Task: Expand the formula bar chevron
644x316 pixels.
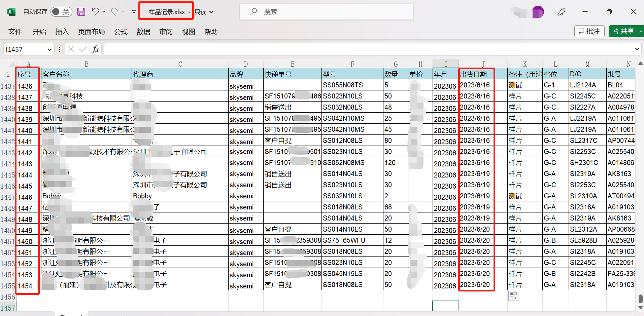Action: tap(637, 49)
